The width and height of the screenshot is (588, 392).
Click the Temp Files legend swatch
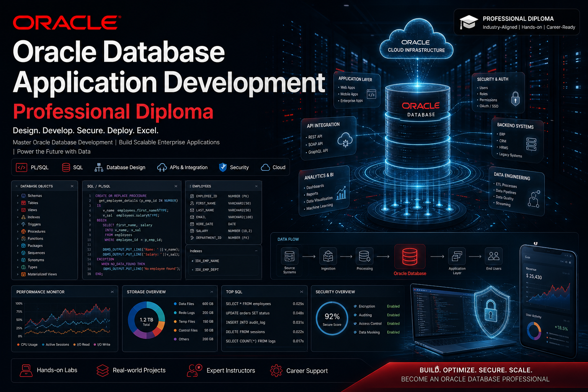point(175,322)
